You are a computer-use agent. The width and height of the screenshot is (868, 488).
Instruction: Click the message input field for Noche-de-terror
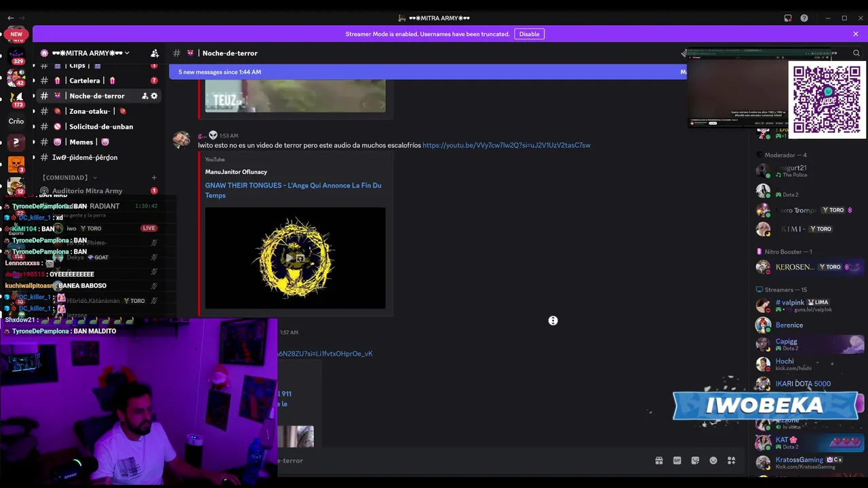coord(461,461)
